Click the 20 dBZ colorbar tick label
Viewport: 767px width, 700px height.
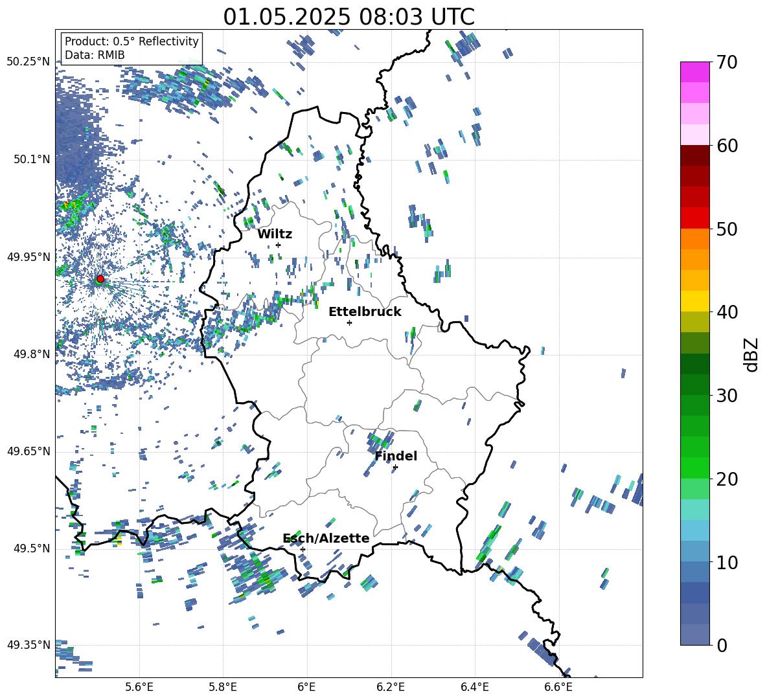[x=727, y=479]
